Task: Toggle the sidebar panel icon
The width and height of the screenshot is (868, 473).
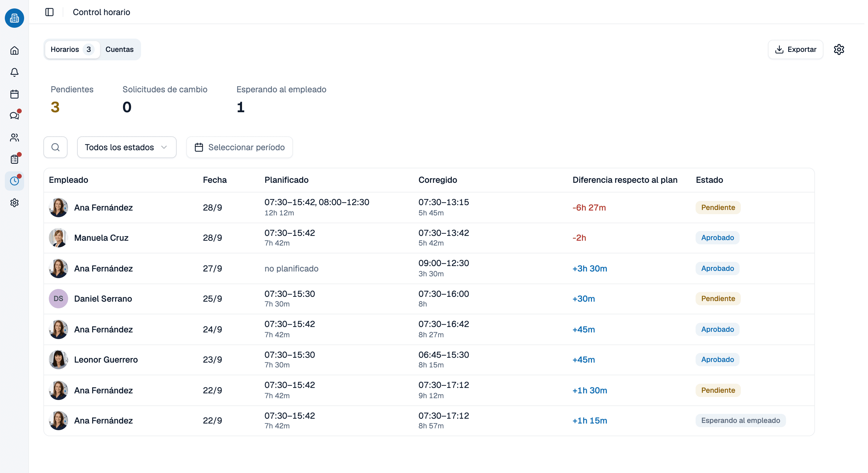Action: point(49,12)
